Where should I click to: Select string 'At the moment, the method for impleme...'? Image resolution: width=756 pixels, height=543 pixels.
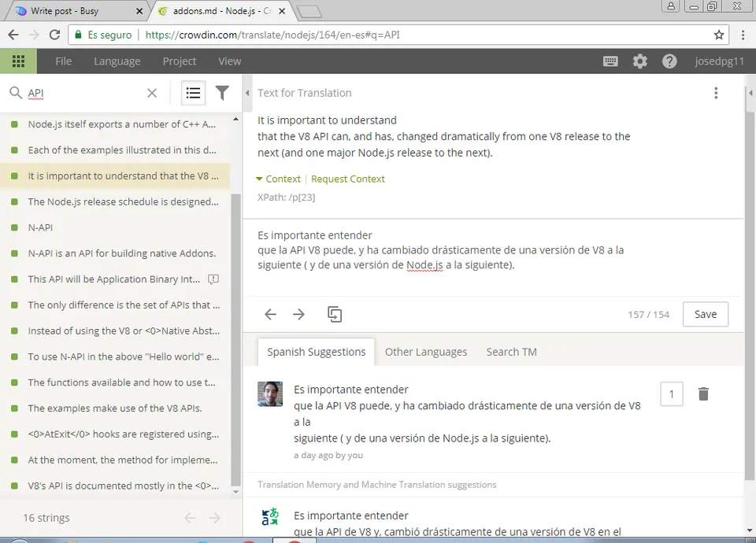115,460
